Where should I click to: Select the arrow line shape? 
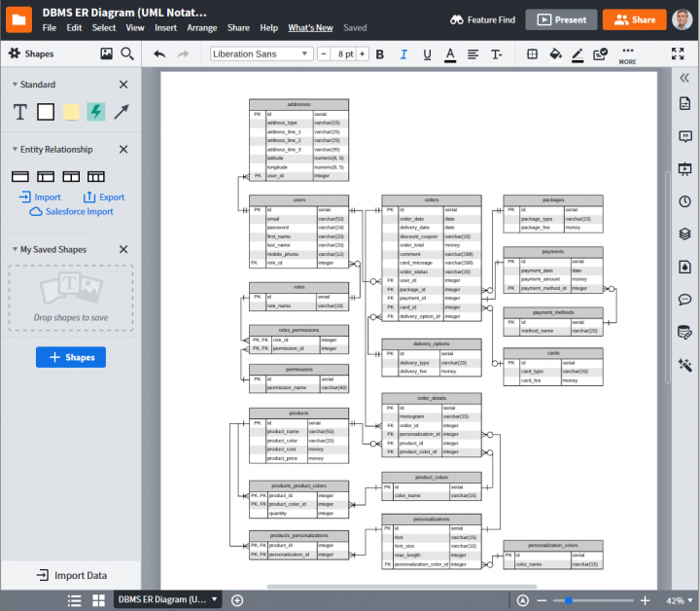(x=122, y=112)
